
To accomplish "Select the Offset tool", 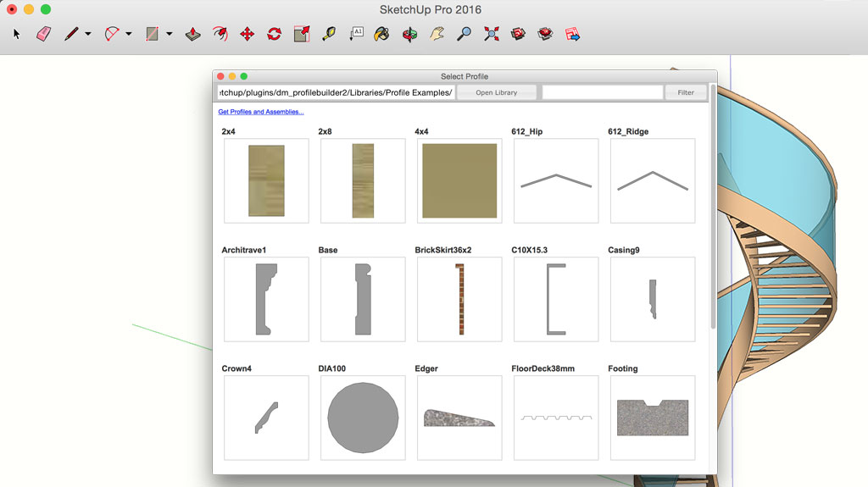I will coord(220,35).
